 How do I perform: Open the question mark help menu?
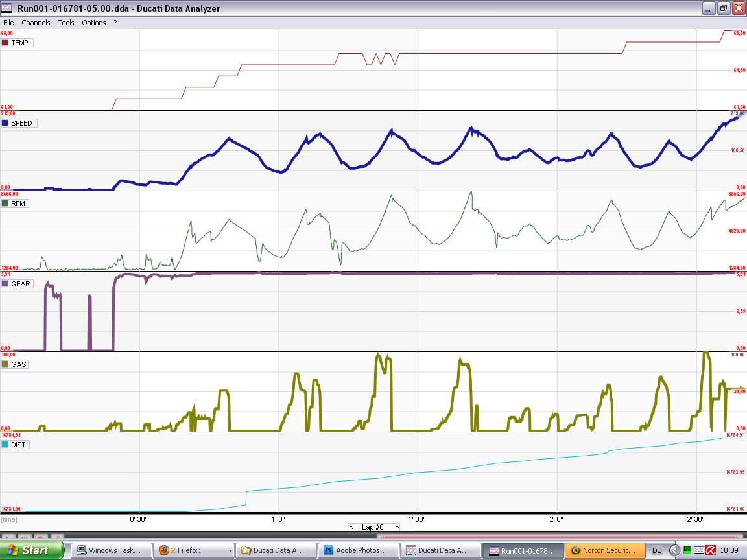coord(115,23)
